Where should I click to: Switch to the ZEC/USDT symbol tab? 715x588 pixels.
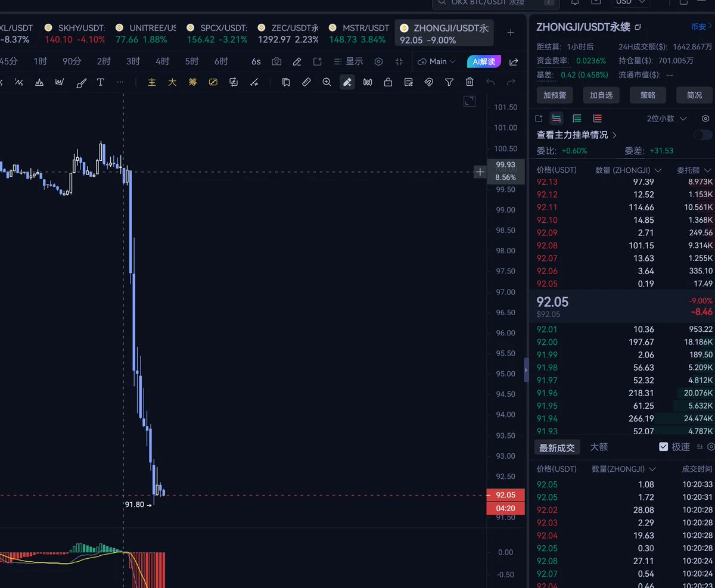(288, 33)
